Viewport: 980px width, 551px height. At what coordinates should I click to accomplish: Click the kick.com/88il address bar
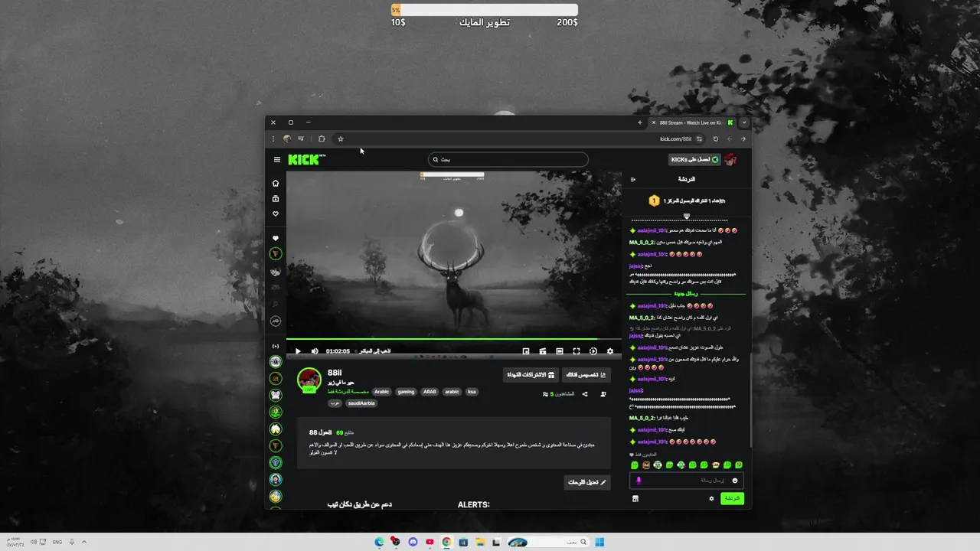tap(675, 139)
